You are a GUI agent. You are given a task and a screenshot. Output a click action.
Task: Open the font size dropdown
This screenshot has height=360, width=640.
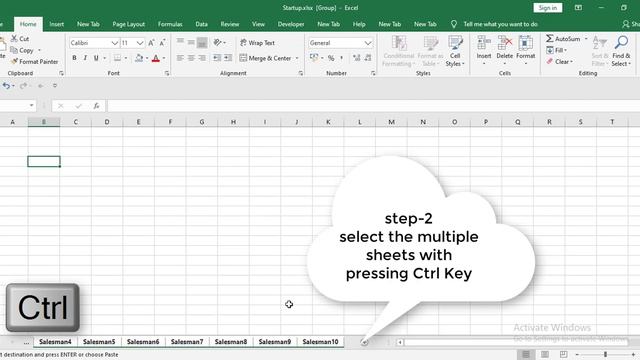tap(140, 43)
